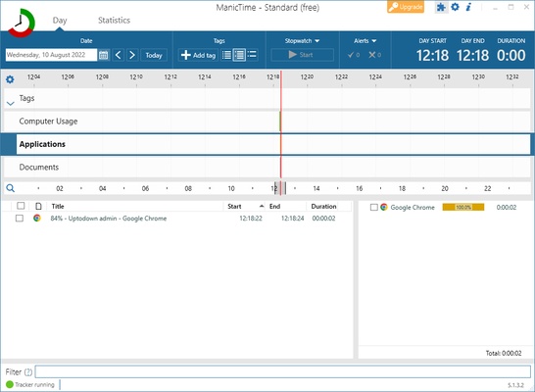Click Chrome icon in Uptodown admin row
535x392 pixels.
click(37, 218)
